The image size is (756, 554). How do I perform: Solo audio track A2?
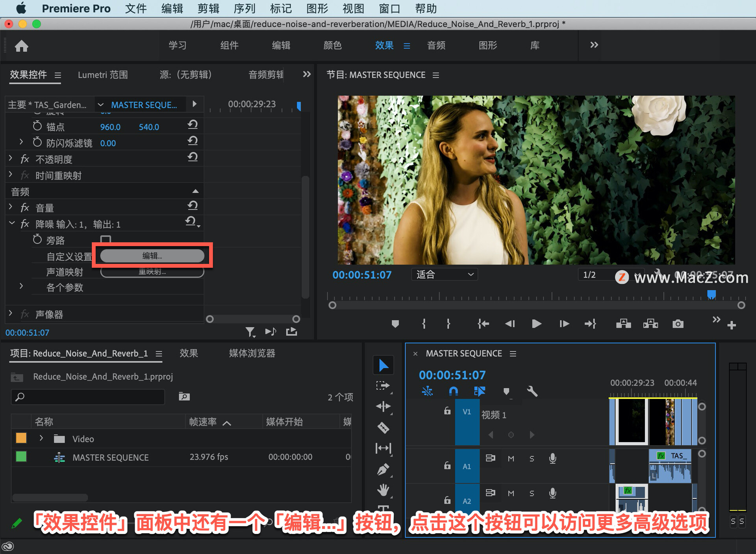[x=532, y=493]
